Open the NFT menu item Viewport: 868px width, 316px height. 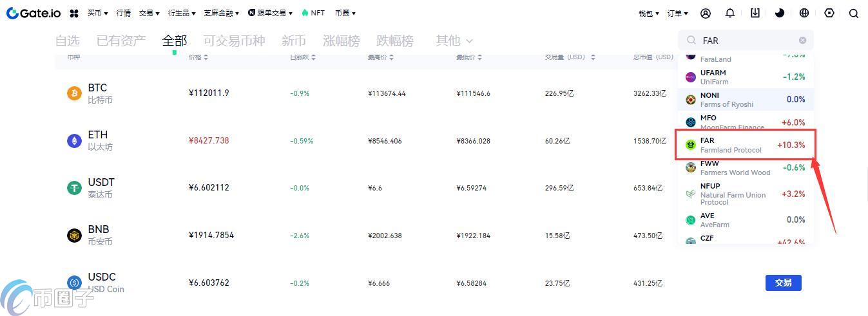(x=313, y=13)
